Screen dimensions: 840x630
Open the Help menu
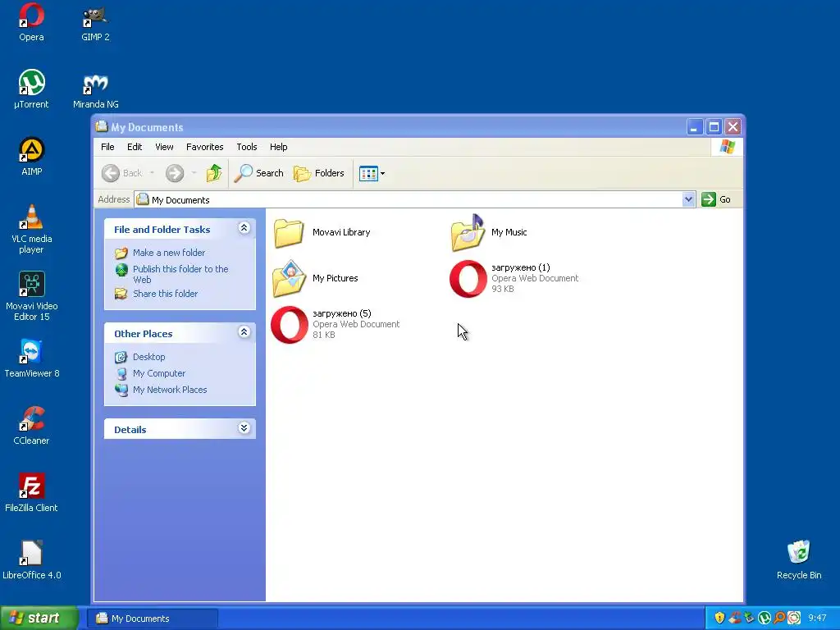tap(279, 147)
